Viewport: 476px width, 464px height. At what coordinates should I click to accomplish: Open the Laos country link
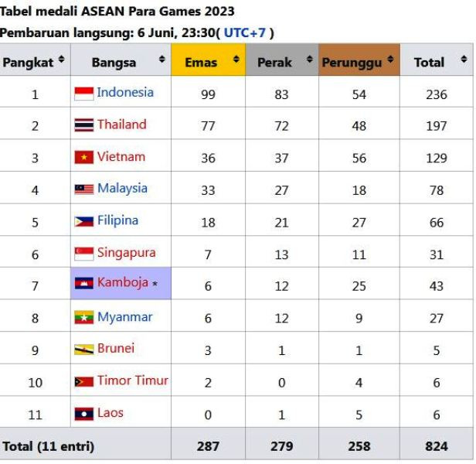(x=110, y=413)
